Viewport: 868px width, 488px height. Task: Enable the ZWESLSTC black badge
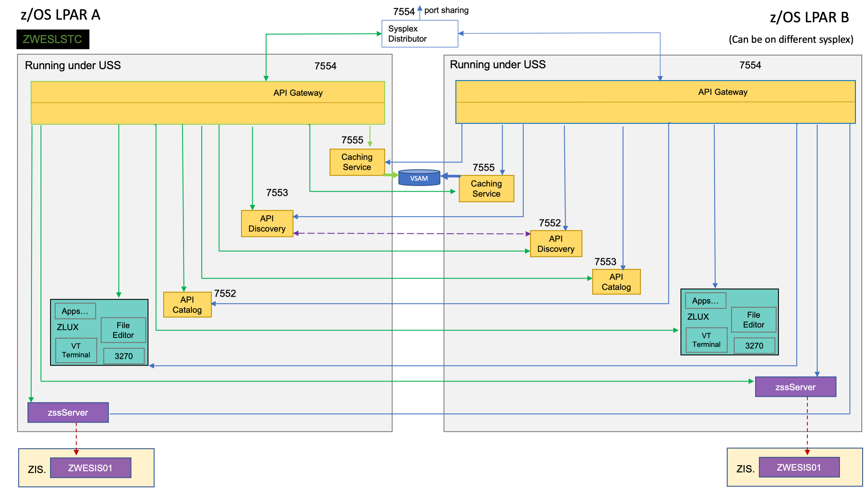52,39
